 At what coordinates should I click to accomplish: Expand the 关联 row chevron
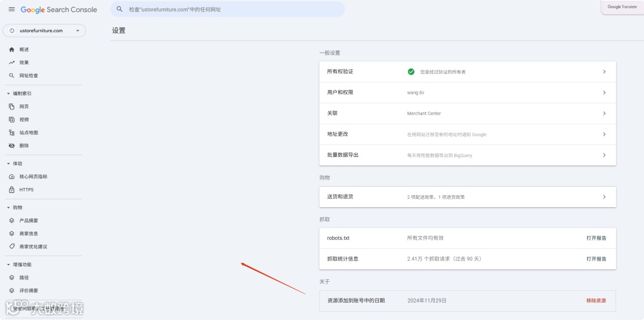pyautogui.click(x=604, y=113)
